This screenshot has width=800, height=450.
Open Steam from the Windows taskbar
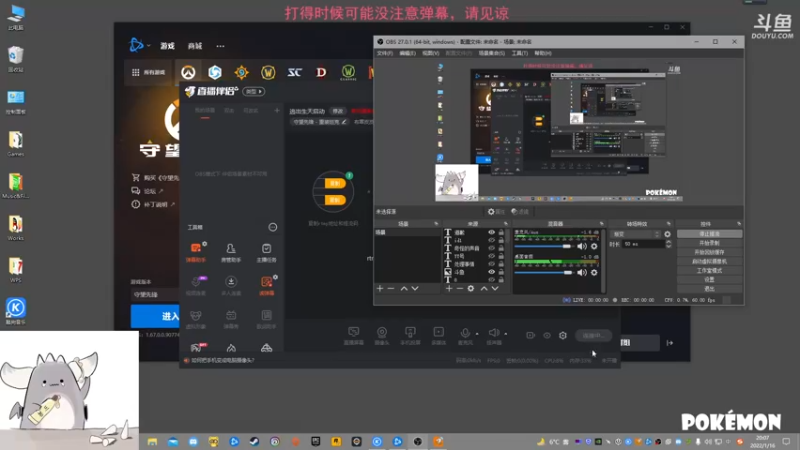tap(254, 441)
